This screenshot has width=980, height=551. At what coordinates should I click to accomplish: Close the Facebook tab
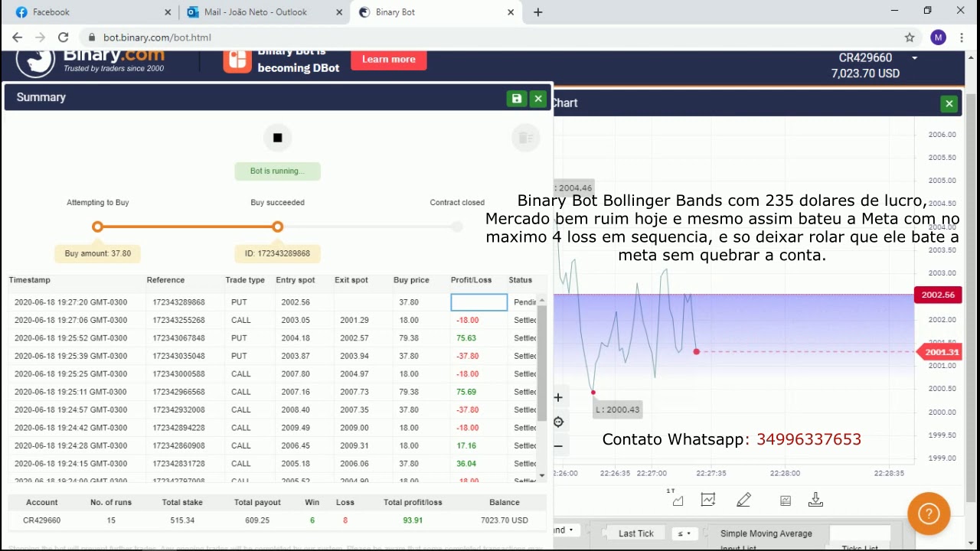[x=168, y=12]
